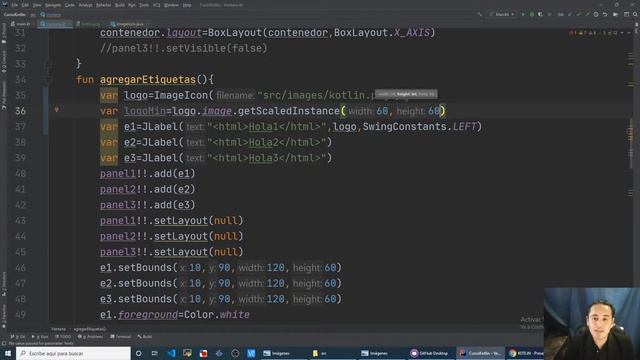Open the Help menu

tap(187, 5)
